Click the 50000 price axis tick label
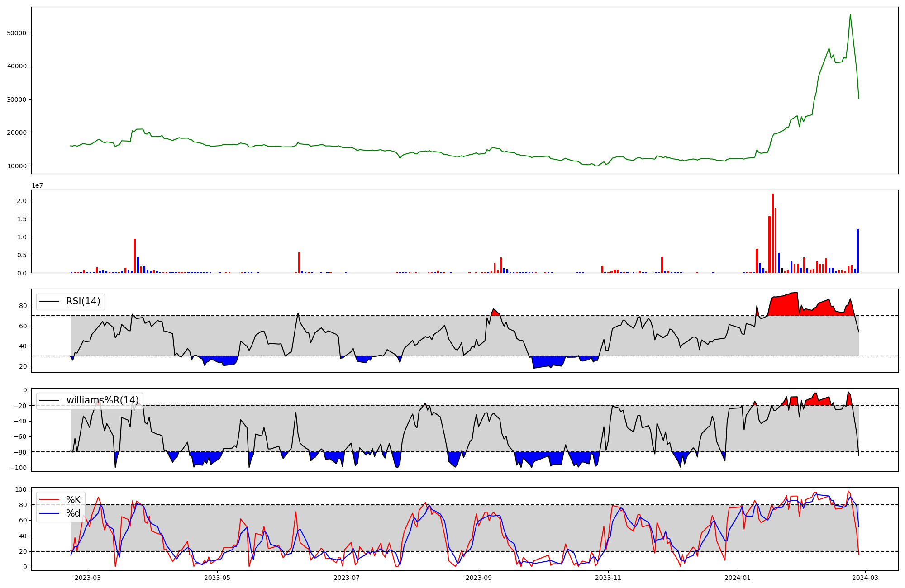Viewport: 905px width, 588px height. tap(17, 33)
